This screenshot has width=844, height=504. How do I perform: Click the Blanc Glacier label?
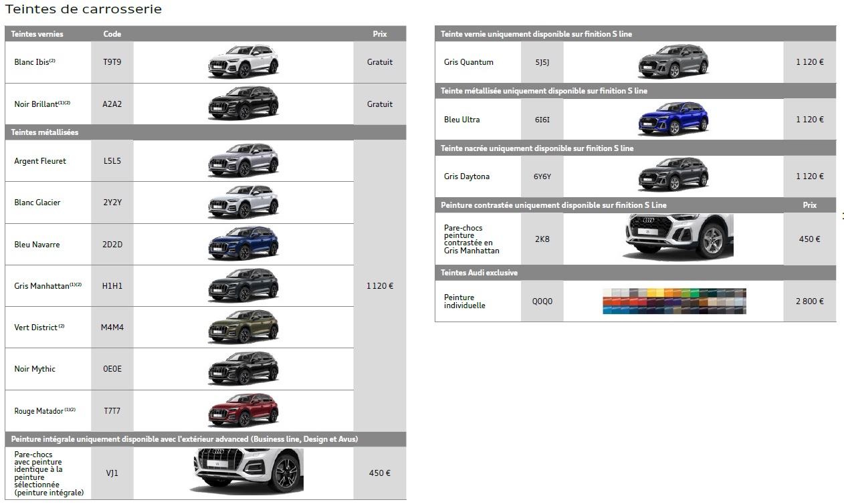[37, 203]
